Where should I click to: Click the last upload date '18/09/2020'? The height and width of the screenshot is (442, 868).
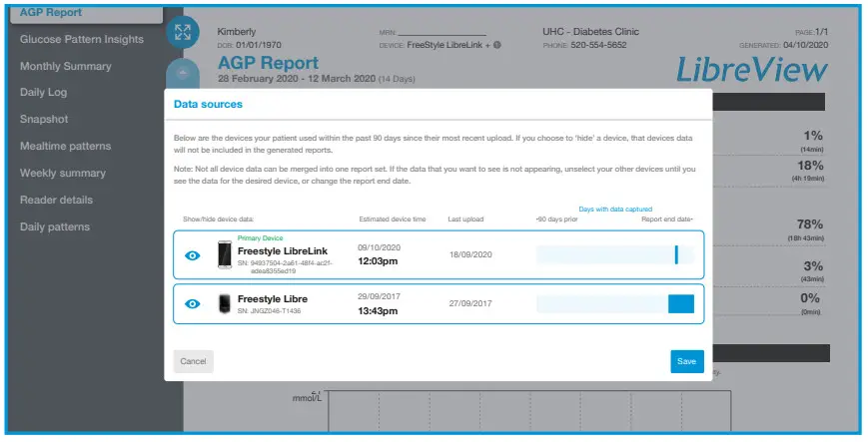(x=470, y=254)
